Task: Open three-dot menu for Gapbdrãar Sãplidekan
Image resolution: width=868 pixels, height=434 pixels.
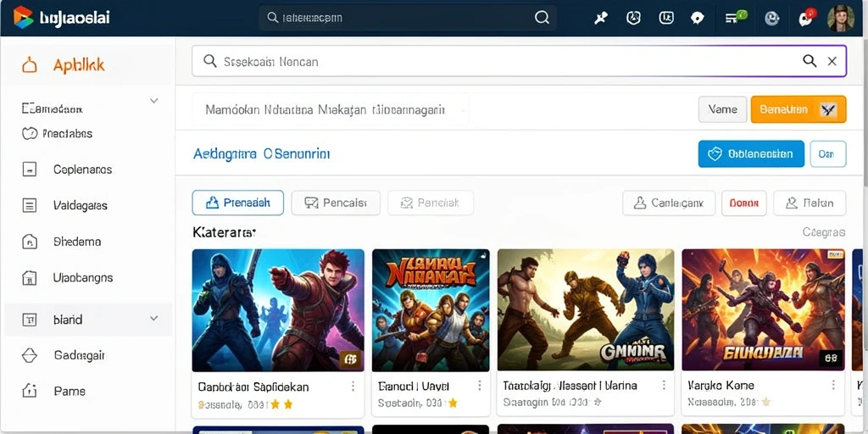Action: (353, 387)
